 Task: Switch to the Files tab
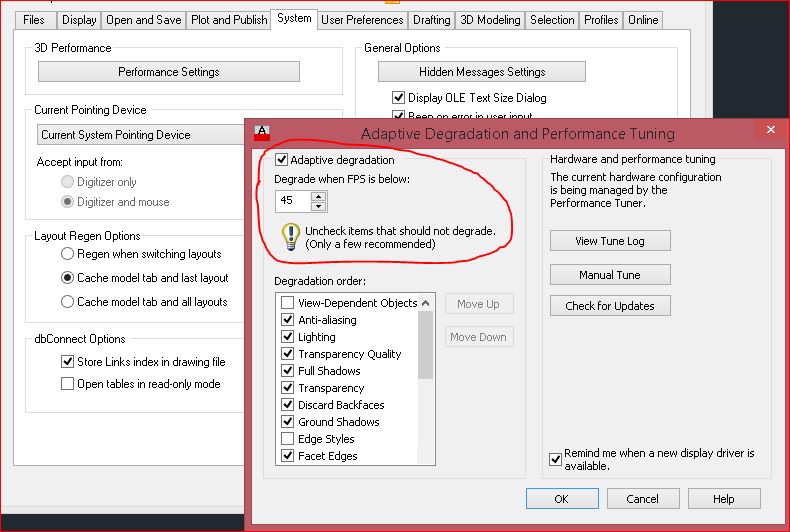(34, 20)
